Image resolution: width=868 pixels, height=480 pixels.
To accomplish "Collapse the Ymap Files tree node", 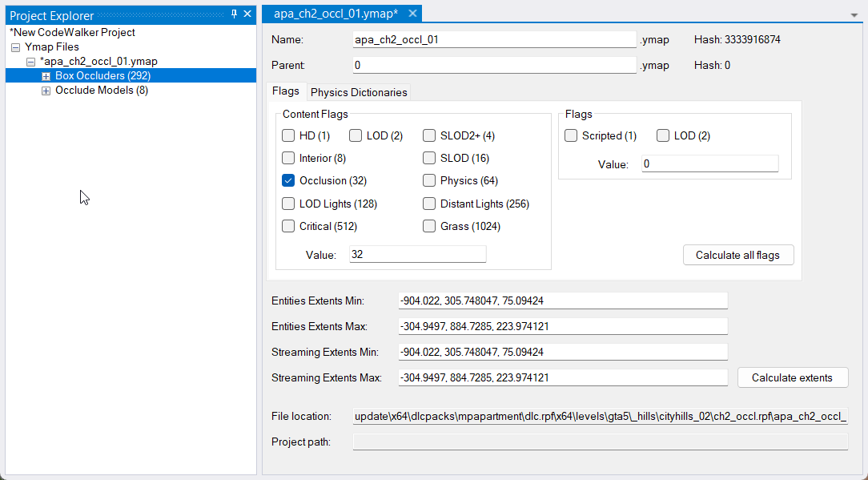I will tap(16, 47).
